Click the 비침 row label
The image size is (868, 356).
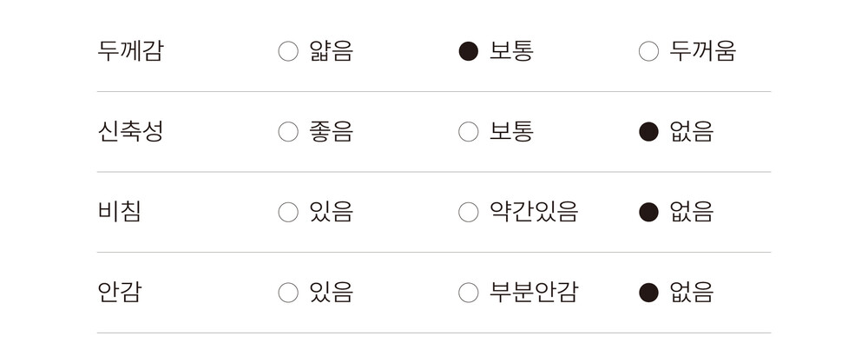pyautogui.click(x=120, y=212)
